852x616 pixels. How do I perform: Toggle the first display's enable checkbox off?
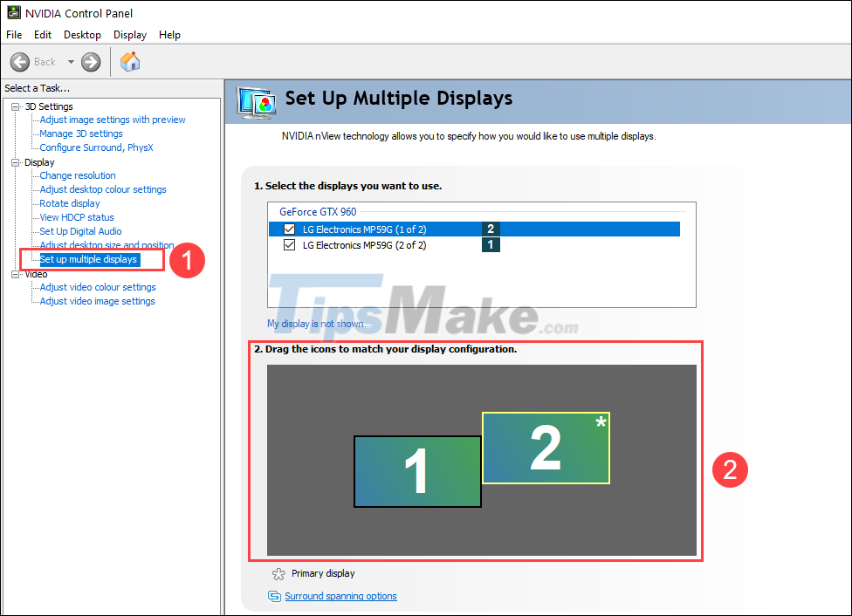click(x=290, y=229)
